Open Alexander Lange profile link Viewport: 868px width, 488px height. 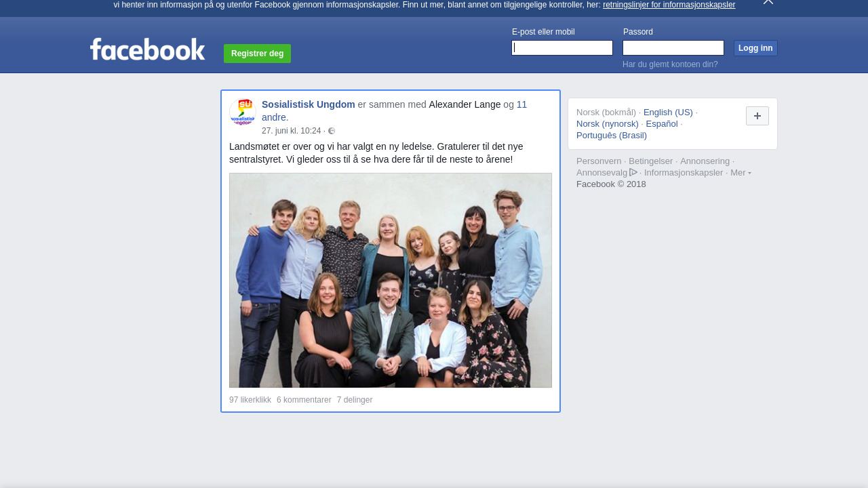tap(465, 104)
